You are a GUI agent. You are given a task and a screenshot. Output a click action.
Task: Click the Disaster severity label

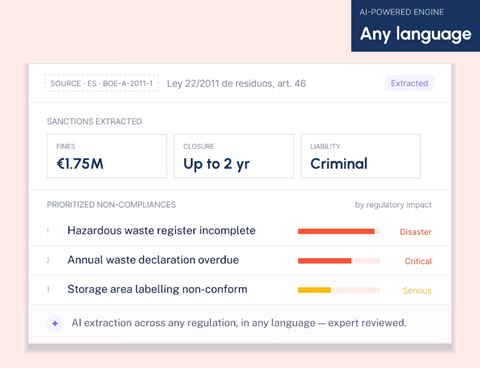[416, 232]
